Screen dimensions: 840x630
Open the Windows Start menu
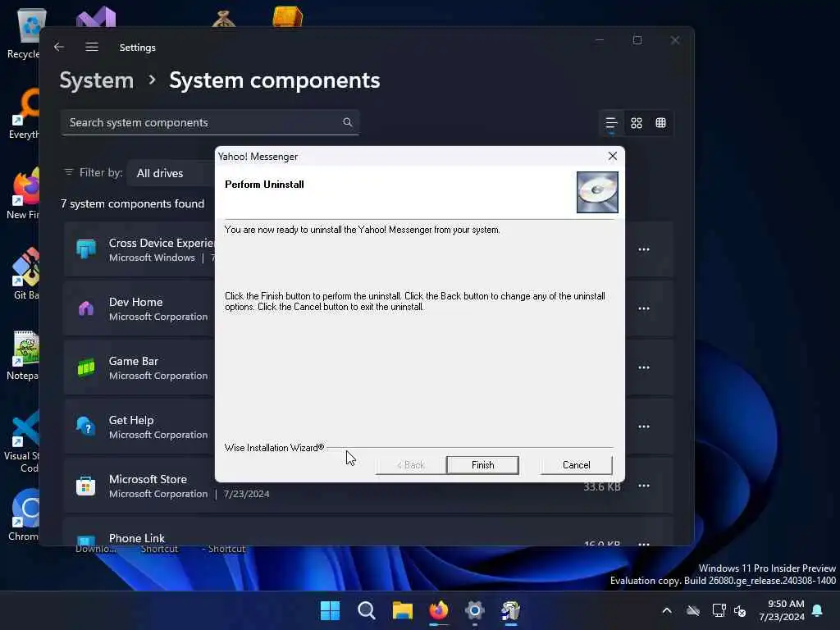(330, 610)
